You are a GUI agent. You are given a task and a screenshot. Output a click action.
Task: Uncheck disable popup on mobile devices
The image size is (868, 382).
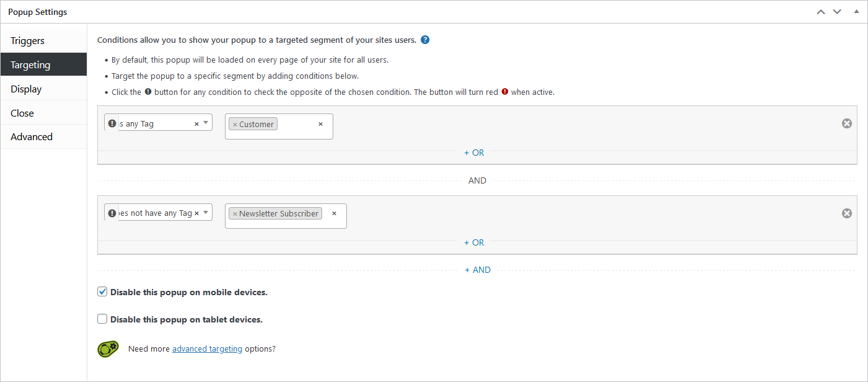[102, 291]
